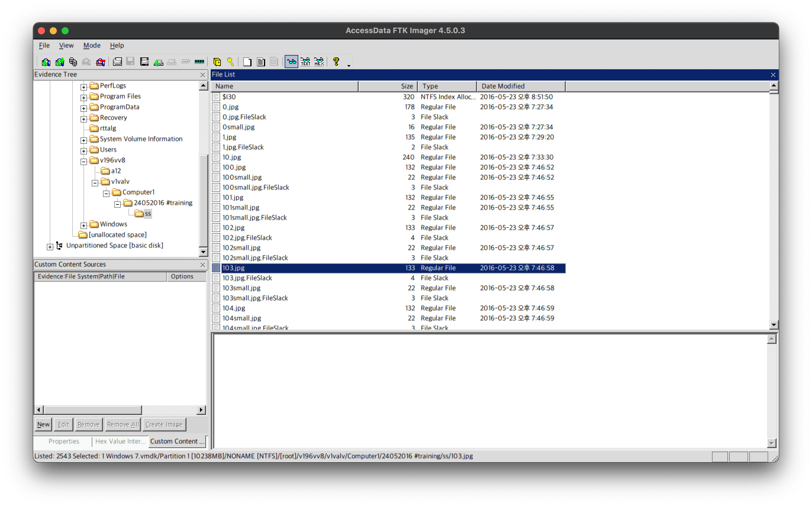Close the Evidence Tree panel

(x=202, y=75)
